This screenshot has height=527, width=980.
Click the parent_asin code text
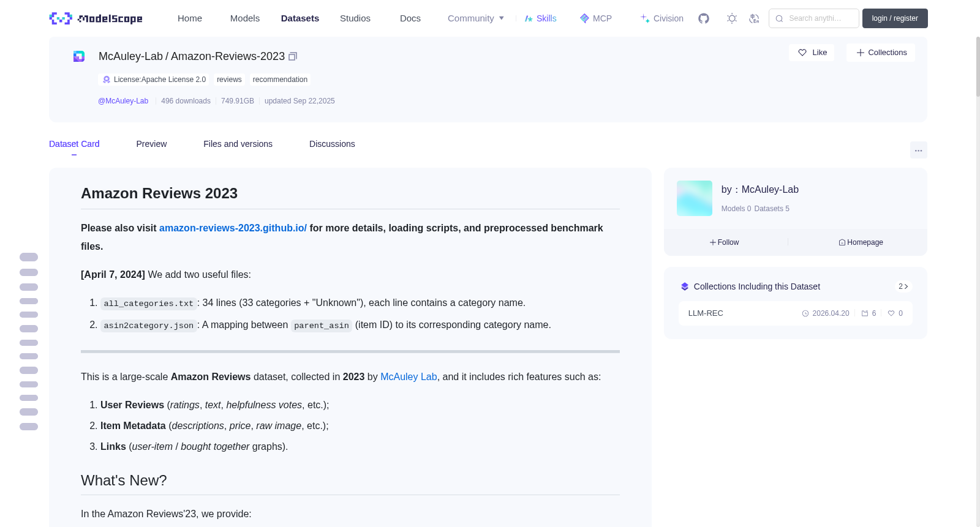322,326
